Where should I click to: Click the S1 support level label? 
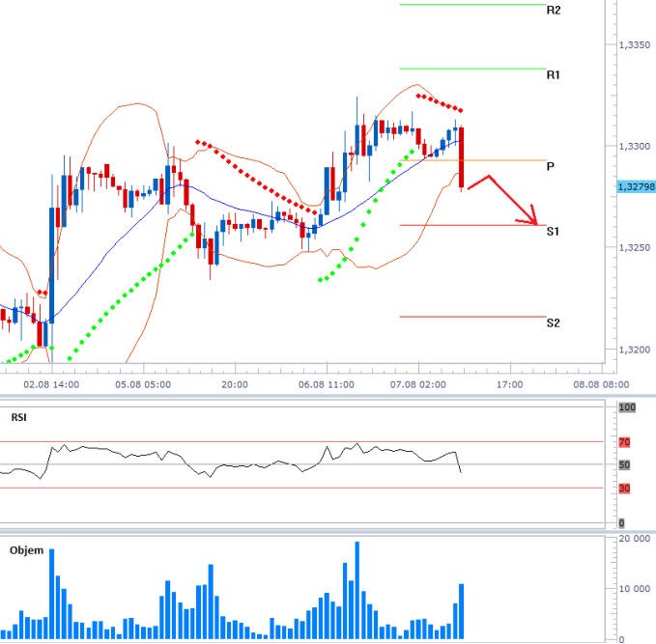(x=553, y=232)
